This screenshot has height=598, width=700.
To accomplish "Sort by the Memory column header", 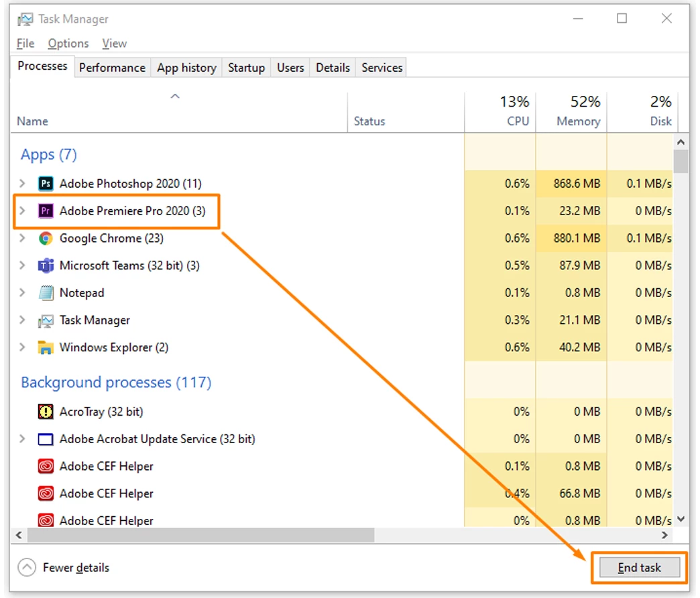I will [x=571, y=112].
